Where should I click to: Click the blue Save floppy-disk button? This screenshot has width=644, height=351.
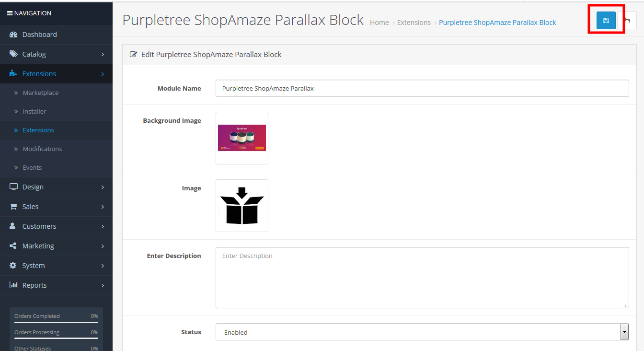606,21
